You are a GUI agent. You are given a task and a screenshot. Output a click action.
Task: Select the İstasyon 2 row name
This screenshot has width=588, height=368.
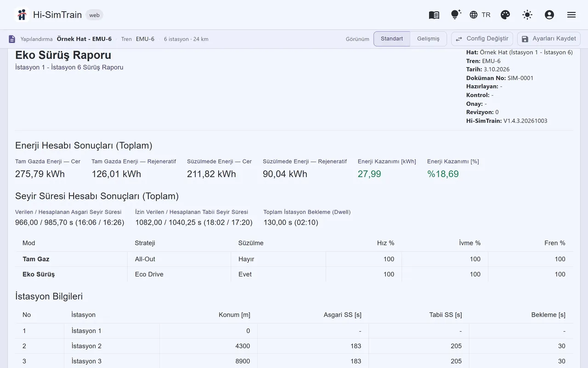(86, 346)
